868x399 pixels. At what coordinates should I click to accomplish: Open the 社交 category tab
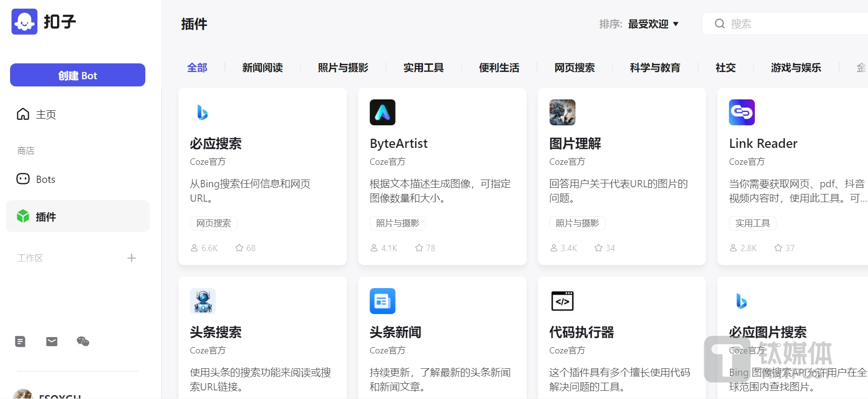[x=726, y=68]
